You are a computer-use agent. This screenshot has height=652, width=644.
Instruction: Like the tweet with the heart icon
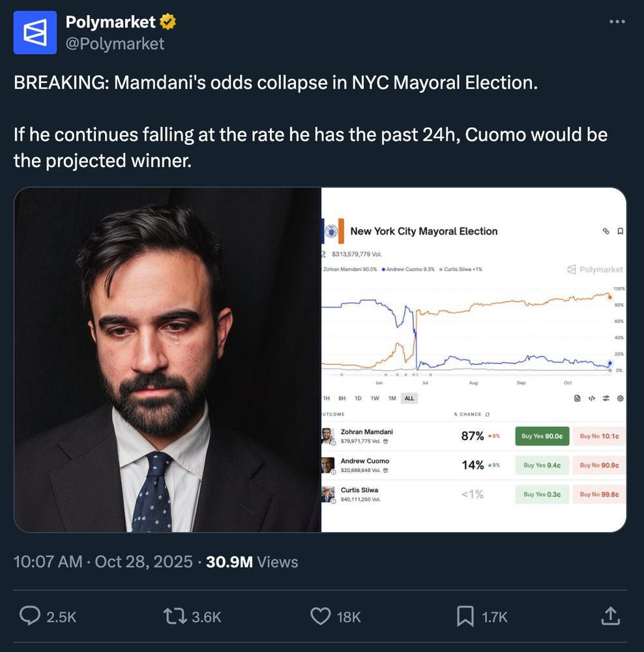click(x=321, y=616)
